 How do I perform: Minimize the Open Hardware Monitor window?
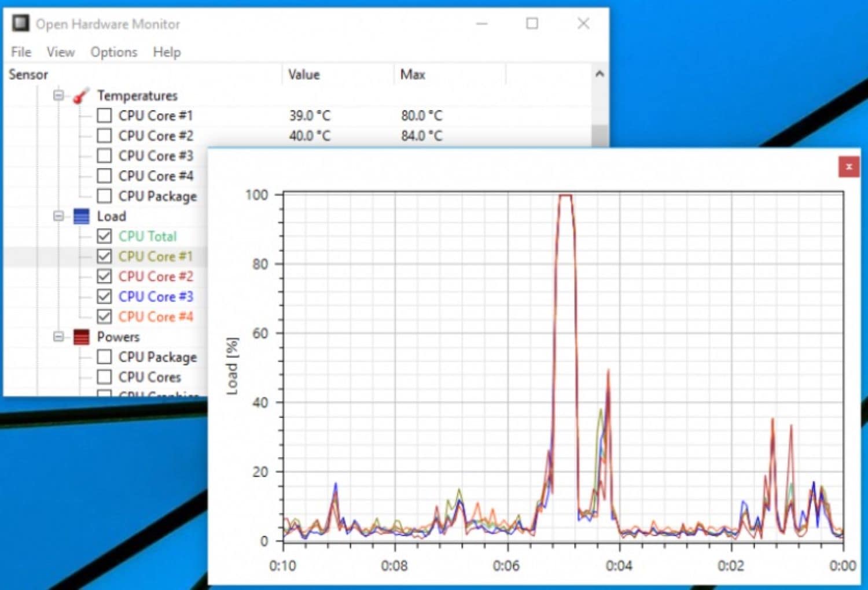[481, 24]
